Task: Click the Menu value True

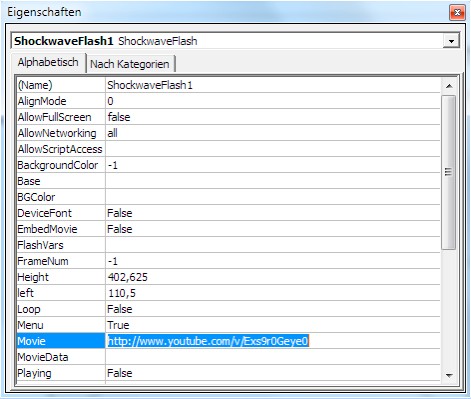Action: point(273,325)
